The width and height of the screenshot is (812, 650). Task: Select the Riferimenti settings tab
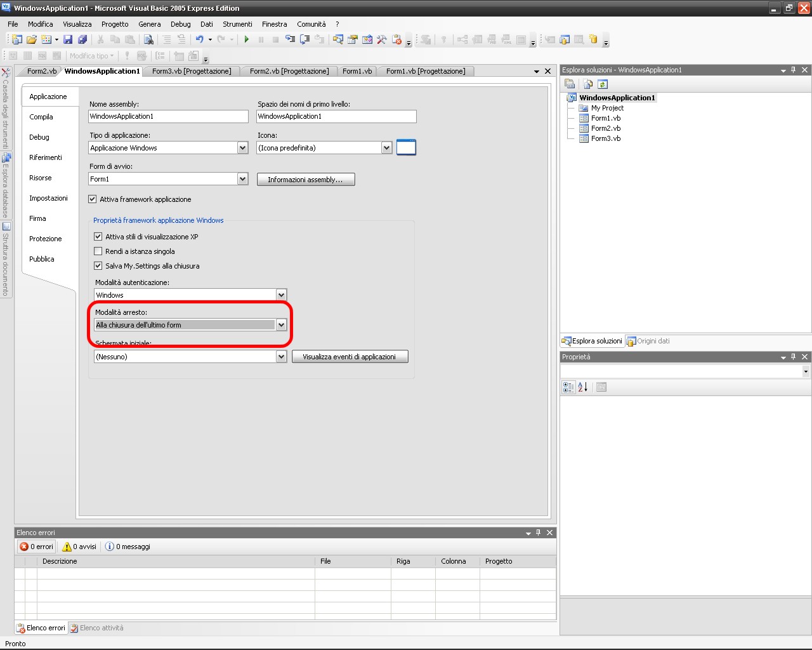[46, 157]
